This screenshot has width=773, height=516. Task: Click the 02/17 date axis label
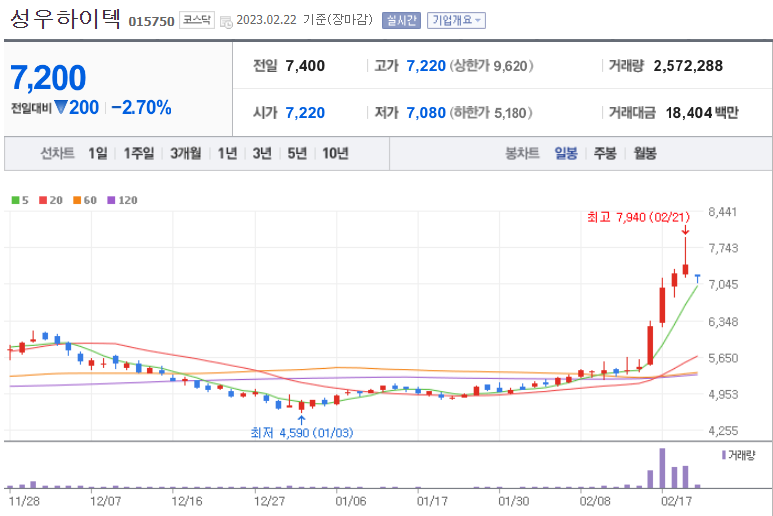(676, 501)
